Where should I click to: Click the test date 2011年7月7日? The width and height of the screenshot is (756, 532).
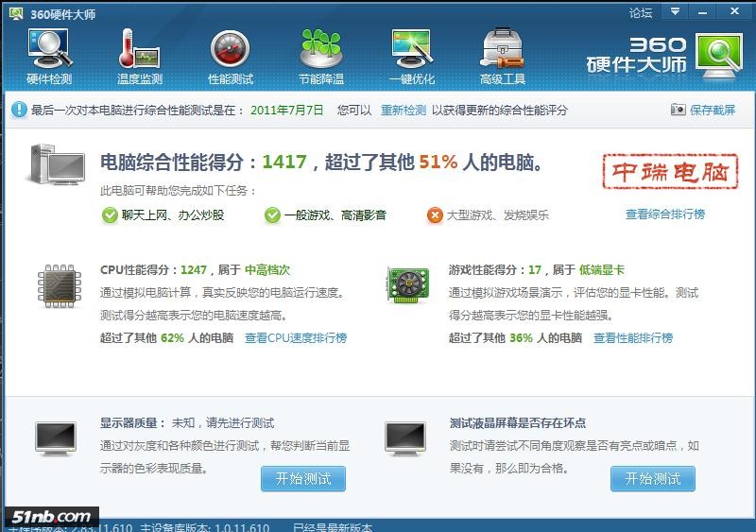[287, 110]
